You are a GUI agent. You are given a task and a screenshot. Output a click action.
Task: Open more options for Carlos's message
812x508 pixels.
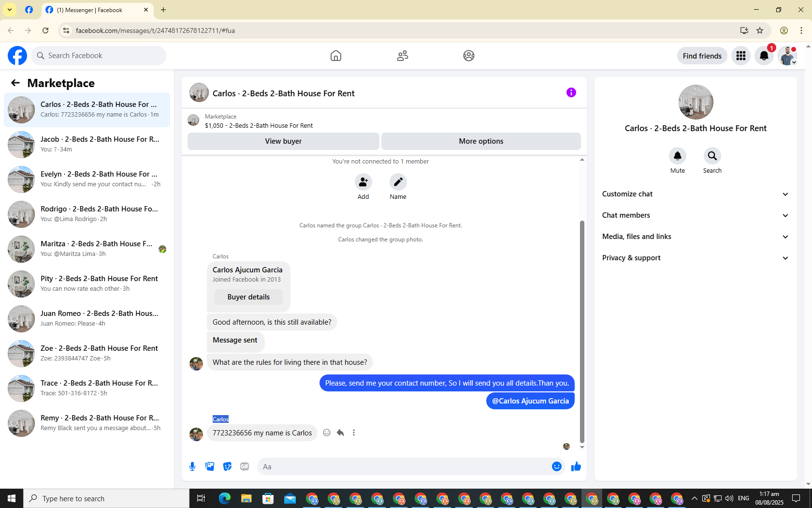(x=354, y=433)
